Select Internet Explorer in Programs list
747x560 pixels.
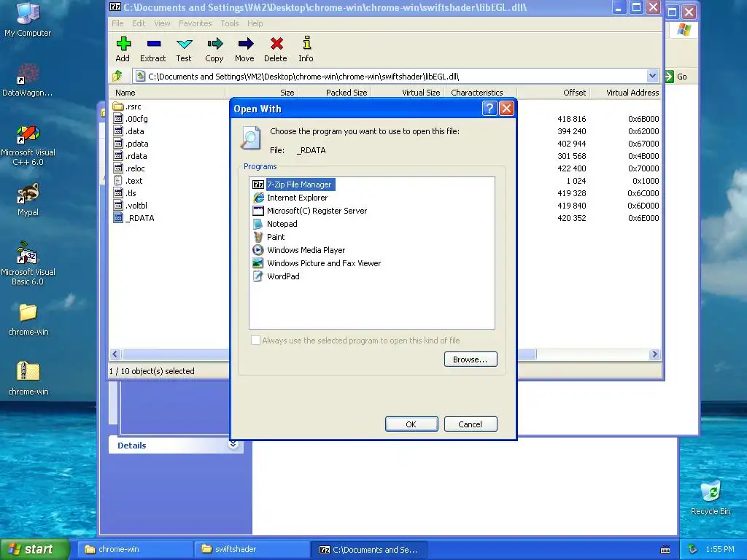tap(290, 198)
